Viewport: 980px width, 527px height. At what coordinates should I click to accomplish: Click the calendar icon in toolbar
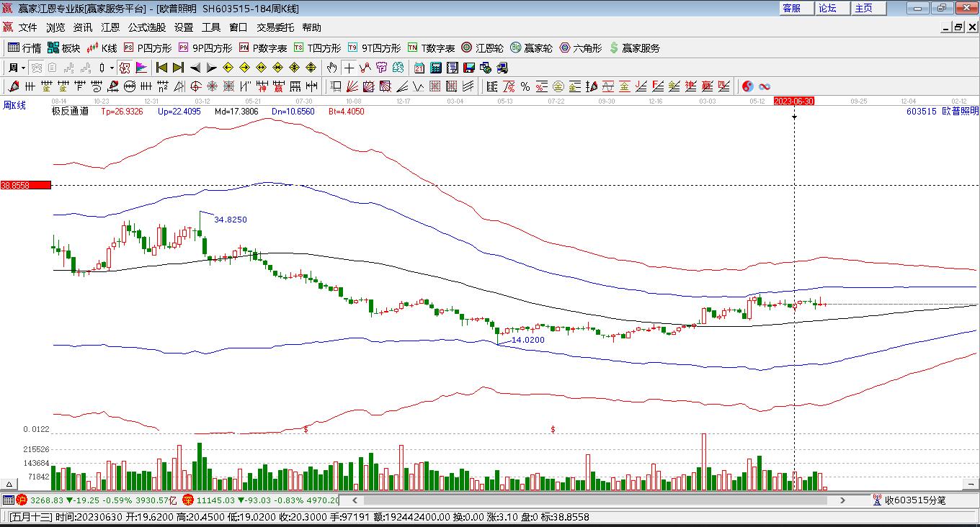[419, 68]
